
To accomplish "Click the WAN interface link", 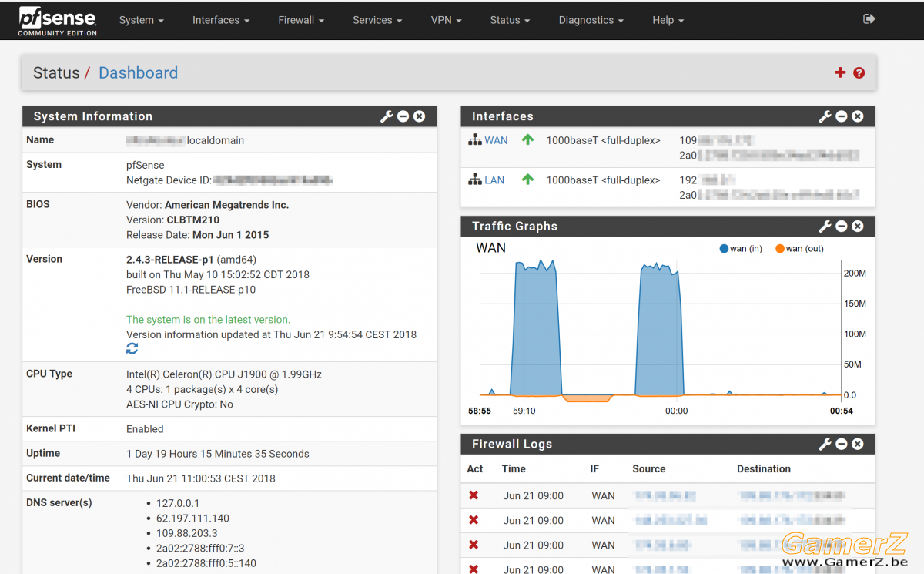I will tap(496, 140).
